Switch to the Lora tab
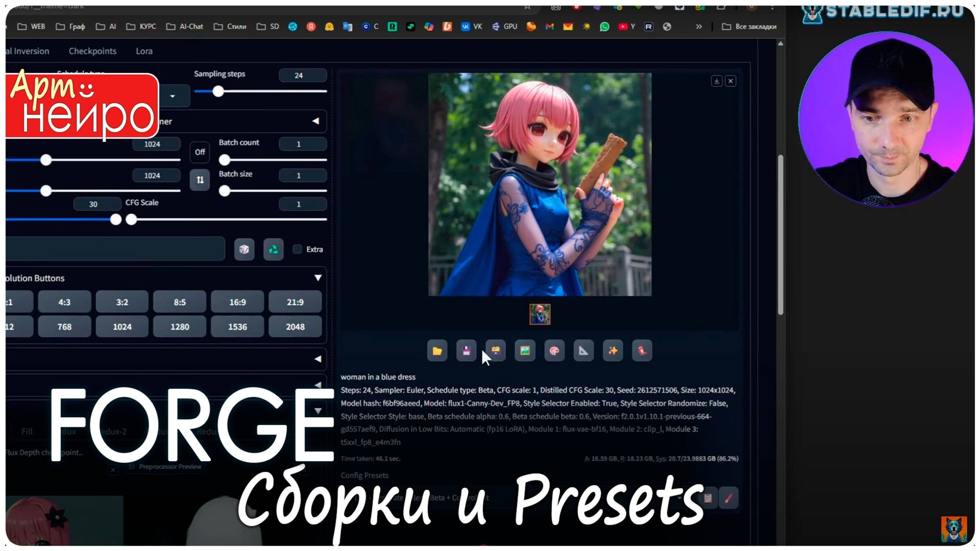This screenshot has height=551, width=980. (143, 51)
